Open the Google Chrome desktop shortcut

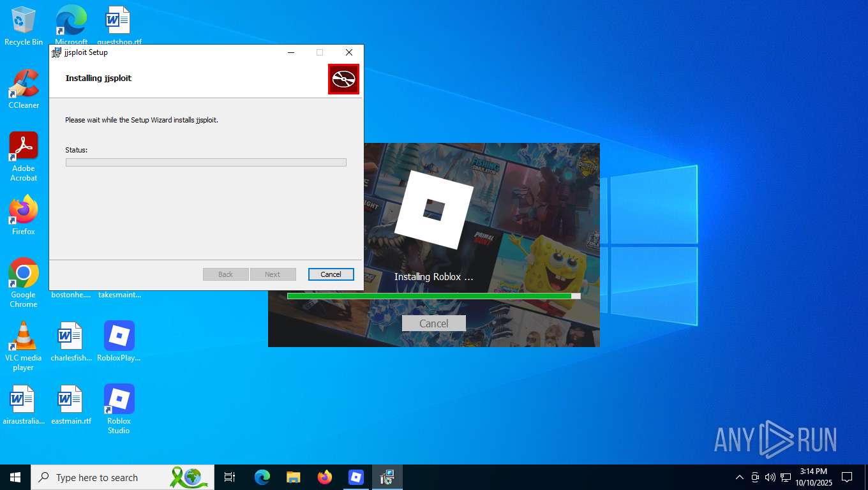24,283
